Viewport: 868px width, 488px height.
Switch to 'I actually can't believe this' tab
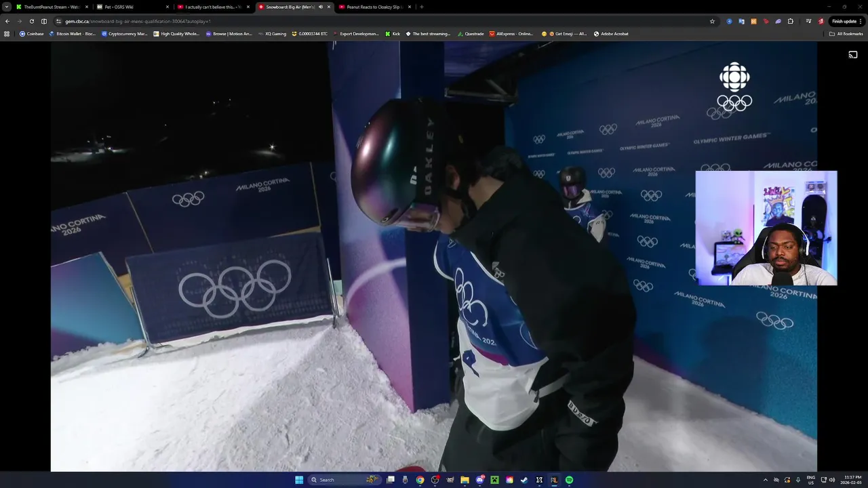point(212,7)
